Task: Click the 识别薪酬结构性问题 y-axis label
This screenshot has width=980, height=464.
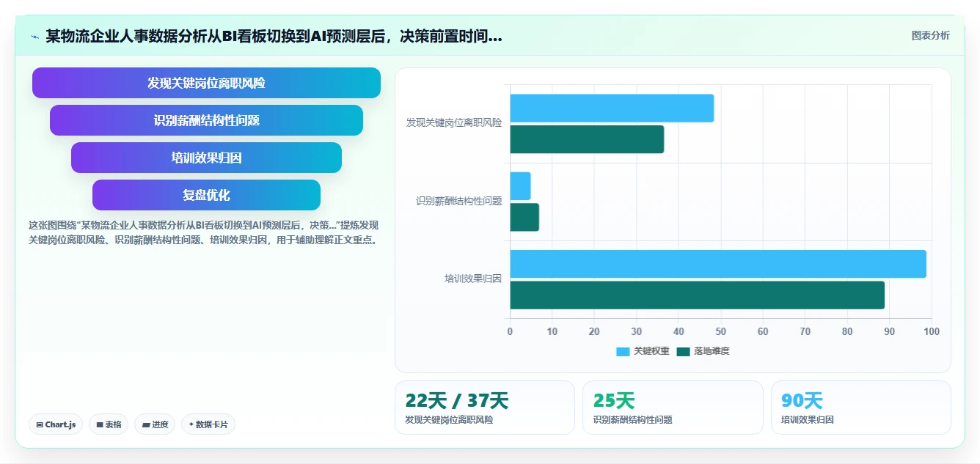Action: 459,201
